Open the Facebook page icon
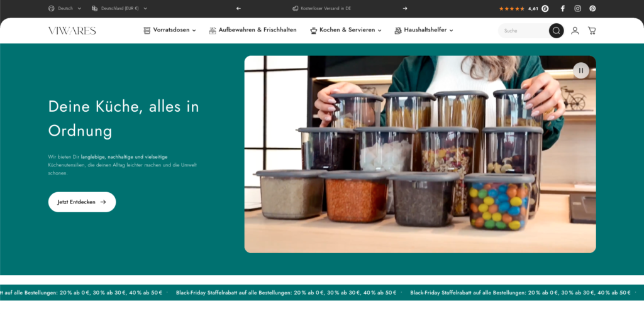The height and width of the screenshot is (314, 644). tap(562, 9)
